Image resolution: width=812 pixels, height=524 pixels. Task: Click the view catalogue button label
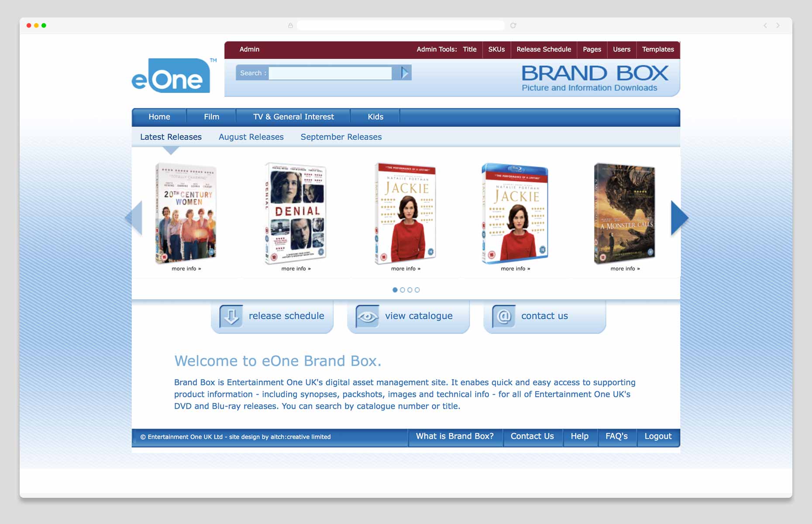tap(419, 316)
